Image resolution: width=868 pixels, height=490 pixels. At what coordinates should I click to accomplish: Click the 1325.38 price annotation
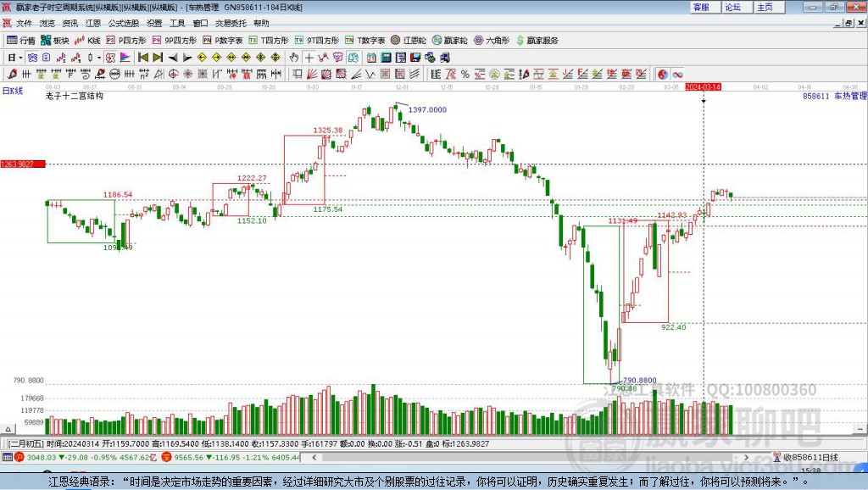328,131
